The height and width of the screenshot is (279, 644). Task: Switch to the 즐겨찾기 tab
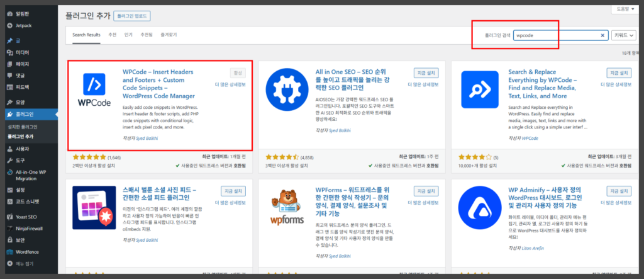[169, 35]
